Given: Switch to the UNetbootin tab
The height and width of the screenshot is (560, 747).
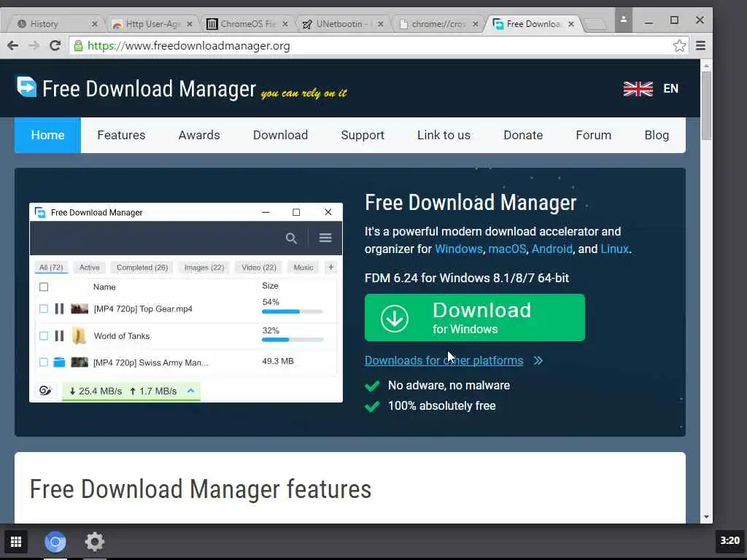Looking at the screenshot, I should [344, 24].
